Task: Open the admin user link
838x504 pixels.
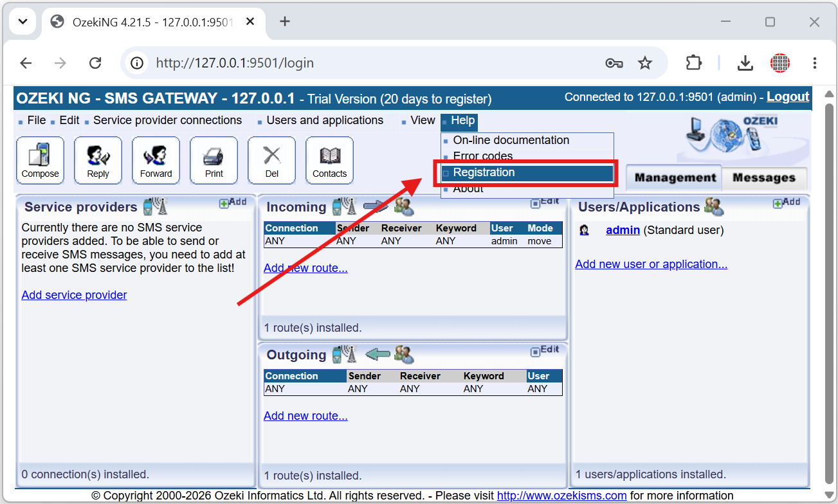Action: (x=623, y=230)
